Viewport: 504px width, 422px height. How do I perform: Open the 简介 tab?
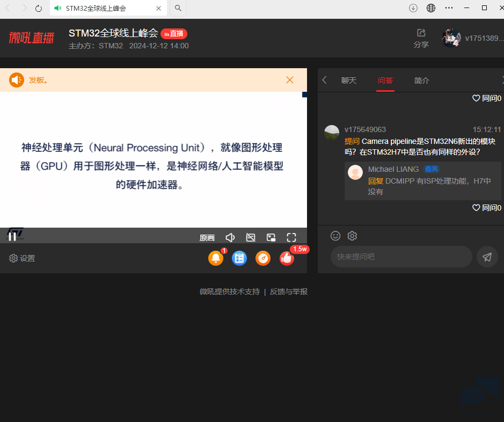(422, 81)
